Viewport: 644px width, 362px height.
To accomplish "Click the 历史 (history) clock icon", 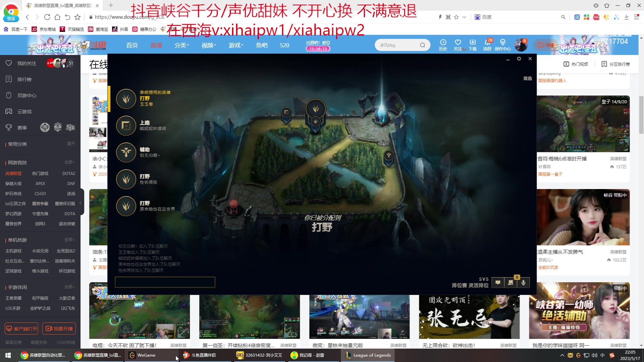I will point(443,43).
